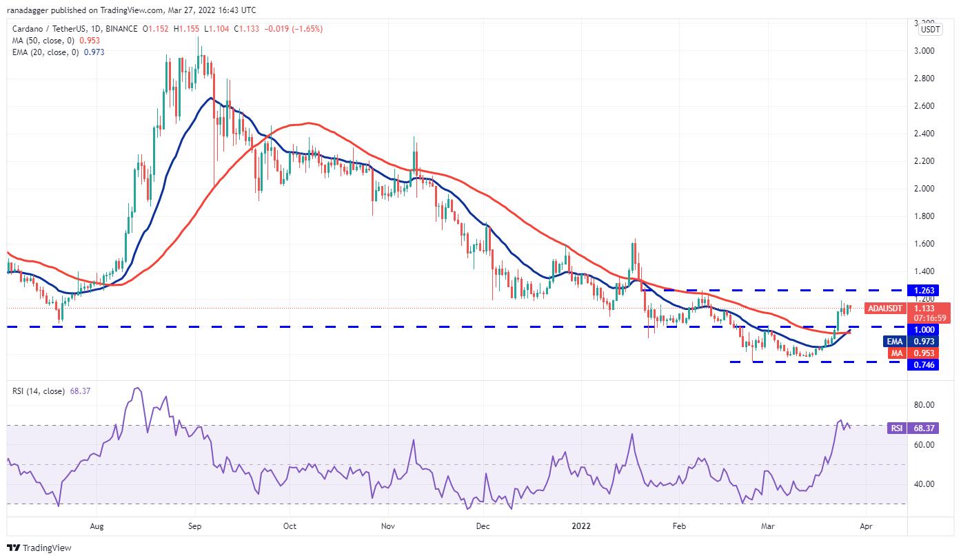Screen dimensions: 961x560
Task: Click the Nov date axis label
Action: tap(387, 526)
